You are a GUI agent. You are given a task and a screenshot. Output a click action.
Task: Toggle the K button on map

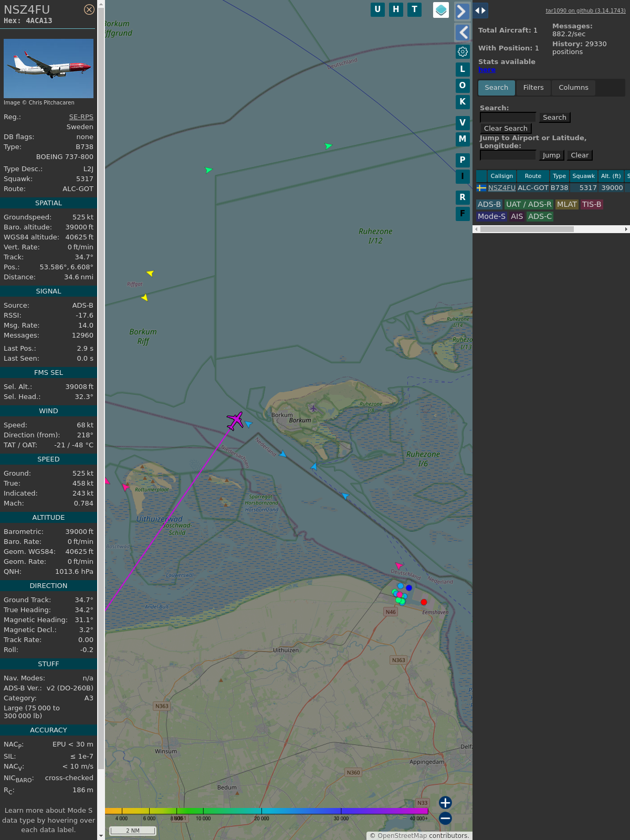(463, 102)
